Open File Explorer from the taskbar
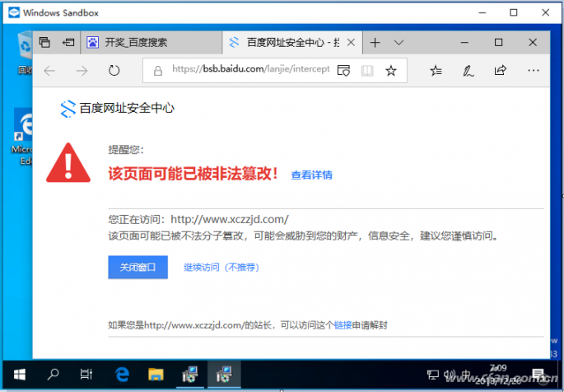 (x=156, y=375)
